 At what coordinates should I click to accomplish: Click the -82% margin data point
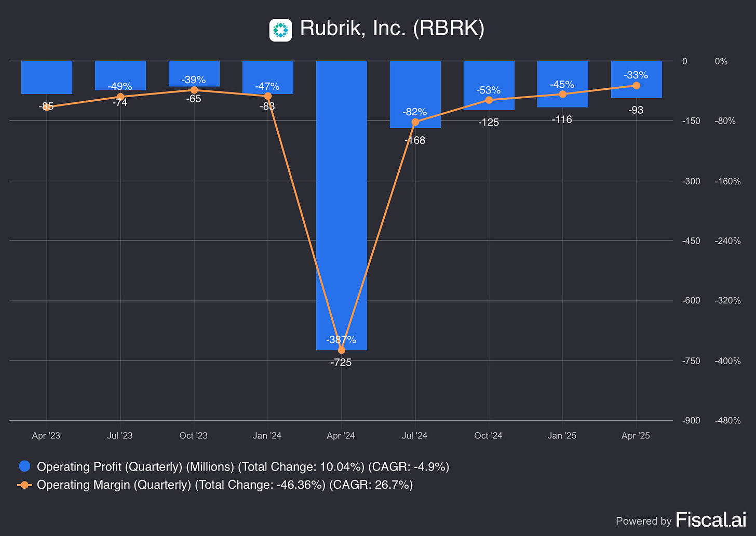[415, 122]
